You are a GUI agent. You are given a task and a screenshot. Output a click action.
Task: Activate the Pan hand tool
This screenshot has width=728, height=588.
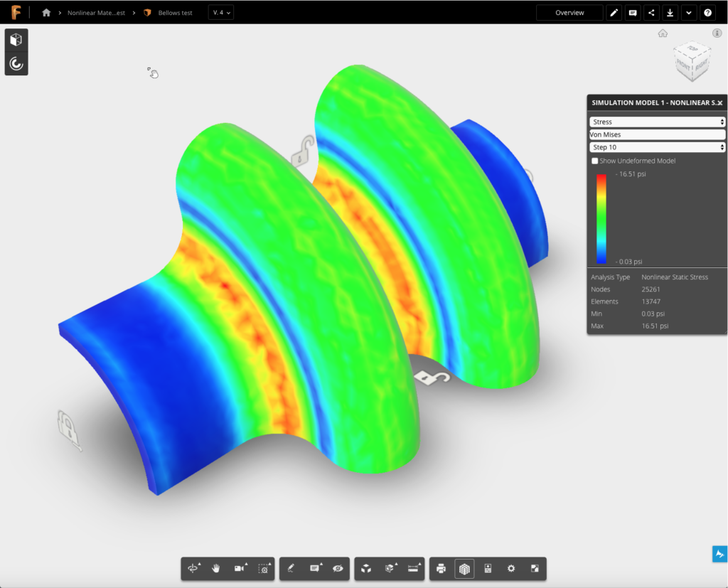pyautogui.click(x=216, y=569)
